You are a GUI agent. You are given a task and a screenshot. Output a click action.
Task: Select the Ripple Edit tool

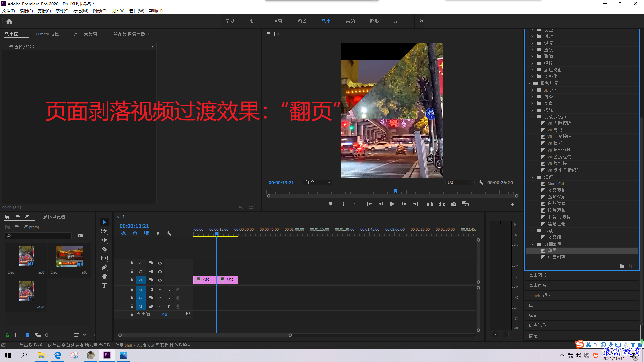[104, 240]
